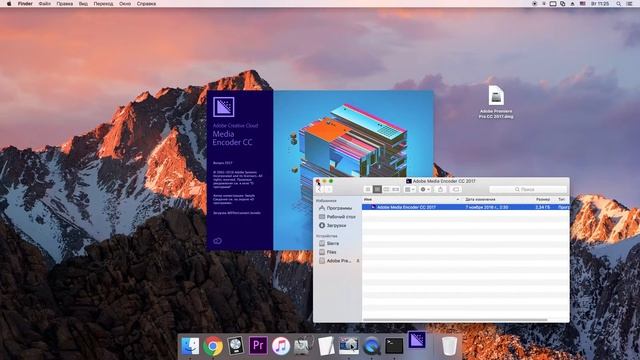
Task: Select the Sierra volume in Finder sidebar
Action: [329, 243]
